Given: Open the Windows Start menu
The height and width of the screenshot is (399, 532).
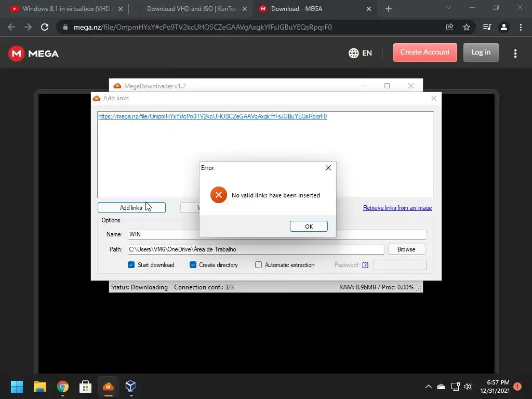Looking at the screenshot, I should tap(17, 387).
